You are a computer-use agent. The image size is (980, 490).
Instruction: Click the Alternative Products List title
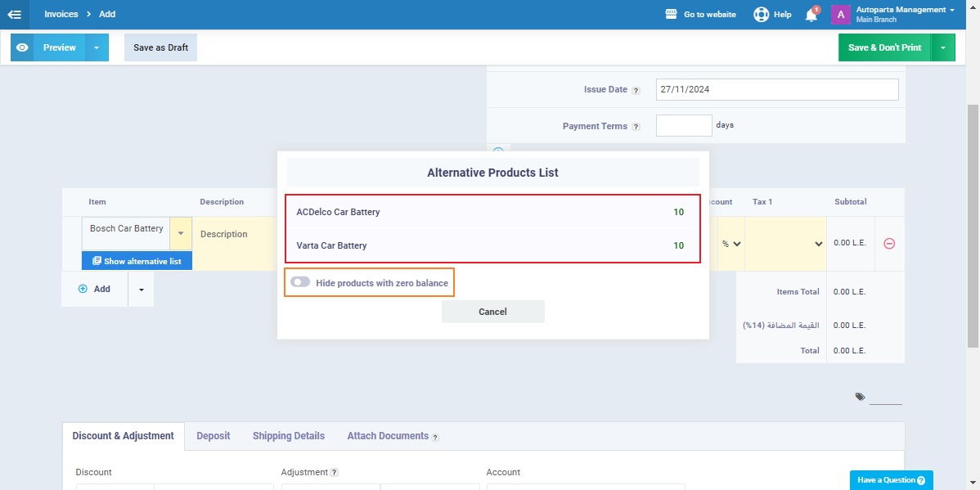[493, 173]
